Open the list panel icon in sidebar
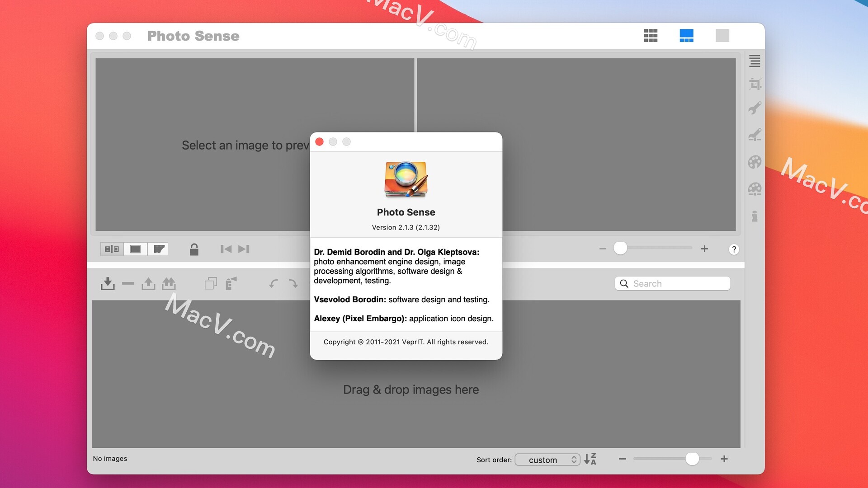Screen dimensions: 868x488 point(755,61)
